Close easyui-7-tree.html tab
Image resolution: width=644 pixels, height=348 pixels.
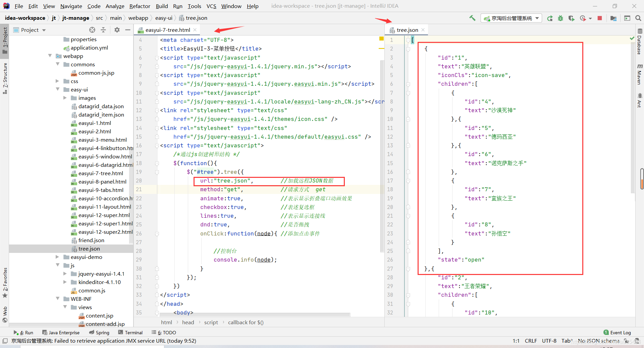[x=195, y=30]
